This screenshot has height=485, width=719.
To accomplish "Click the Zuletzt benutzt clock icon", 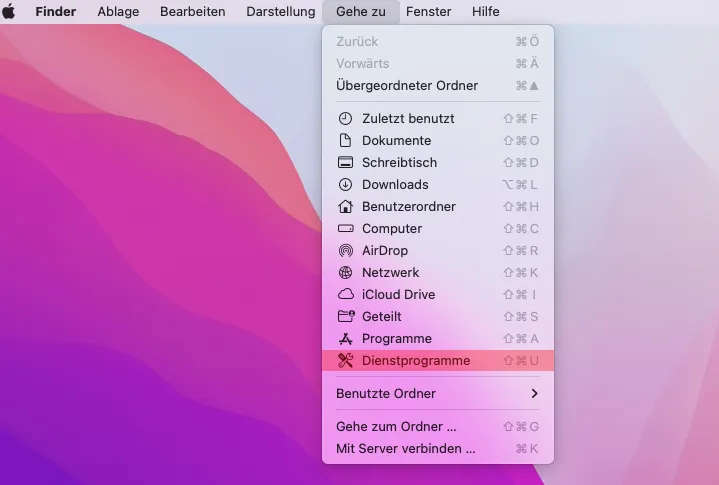I will [x=345, y=119].
